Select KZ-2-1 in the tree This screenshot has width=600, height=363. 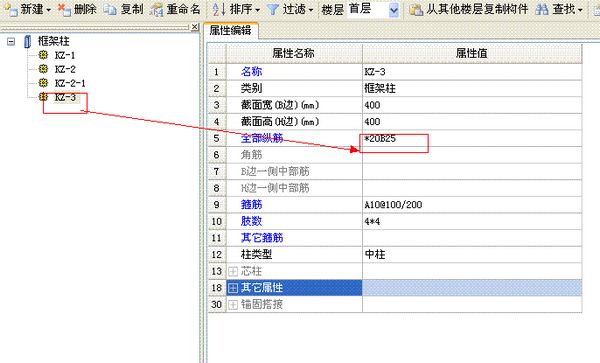(70, 83)
